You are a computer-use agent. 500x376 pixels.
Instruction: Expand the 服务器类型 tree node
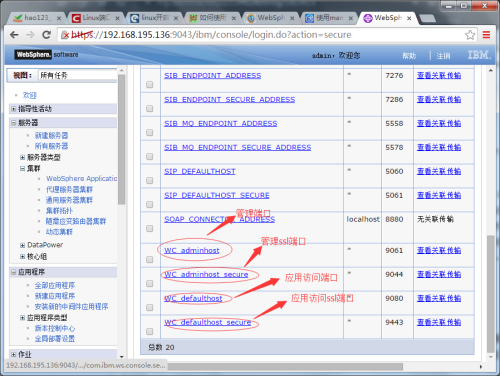click(22, 157)
